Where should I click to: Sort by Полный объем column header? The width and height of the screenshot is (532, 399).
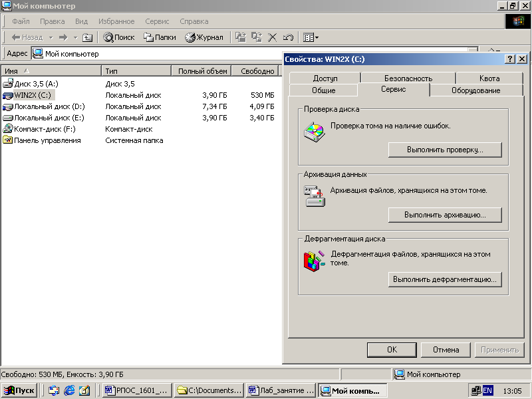pos(201,71)
